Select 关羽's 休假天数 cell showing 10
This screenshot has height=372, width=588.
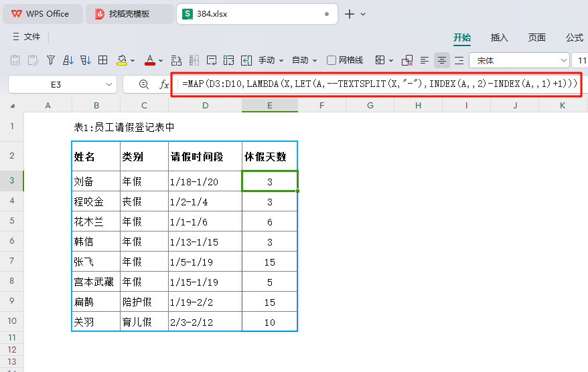(270, 322)
